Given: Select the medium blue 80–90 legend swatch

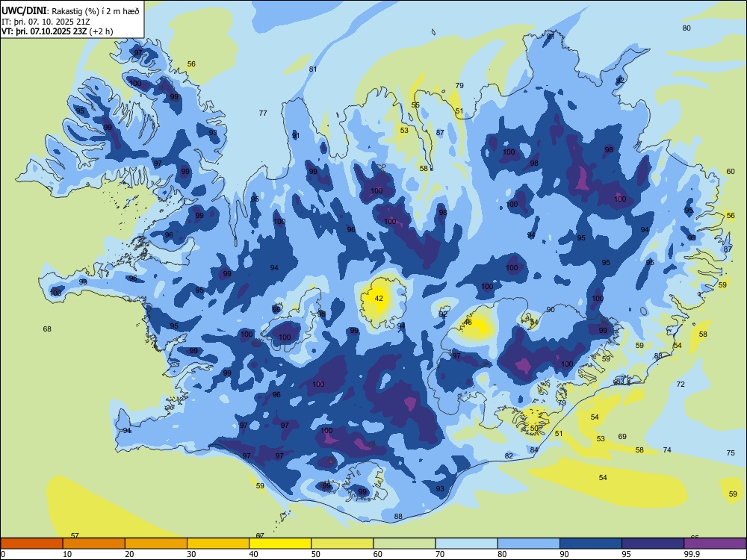Looking at the screenshot, I should pos(529,544).
